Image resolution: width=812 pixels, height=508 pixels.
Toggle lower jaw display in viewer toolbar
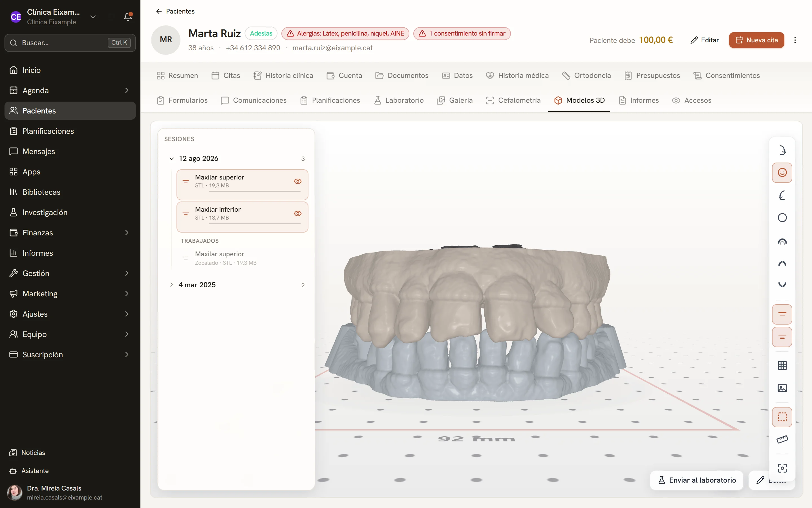click(x=782, y=337)
